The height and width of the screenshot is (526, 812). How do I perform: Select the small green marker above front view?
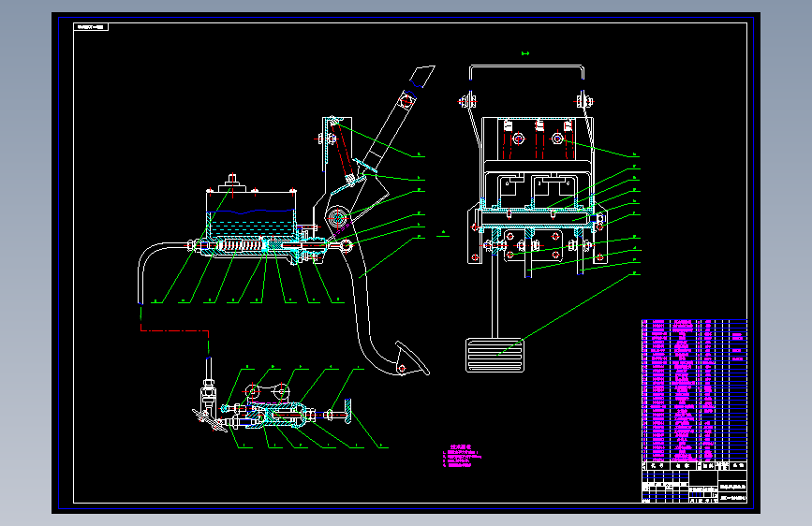(525, 53)
